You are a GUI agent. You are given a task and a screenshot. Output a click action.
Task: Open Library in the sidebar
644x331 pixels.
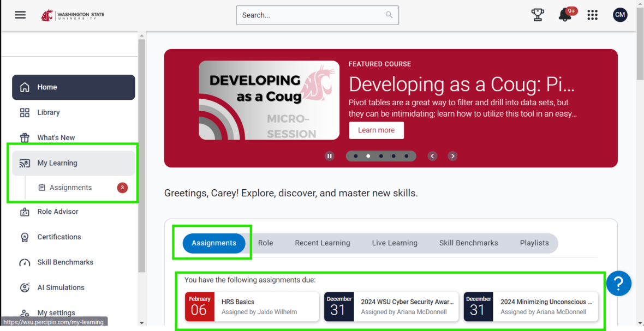pos(48,112)
